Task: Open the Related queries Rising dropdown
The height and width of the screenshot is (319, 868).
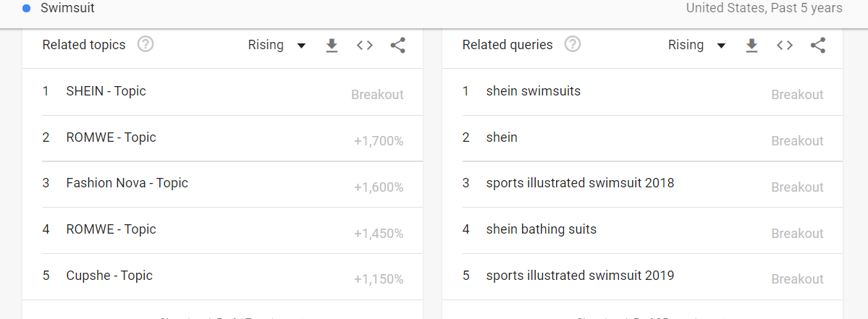Action: (x=697, y=46)
